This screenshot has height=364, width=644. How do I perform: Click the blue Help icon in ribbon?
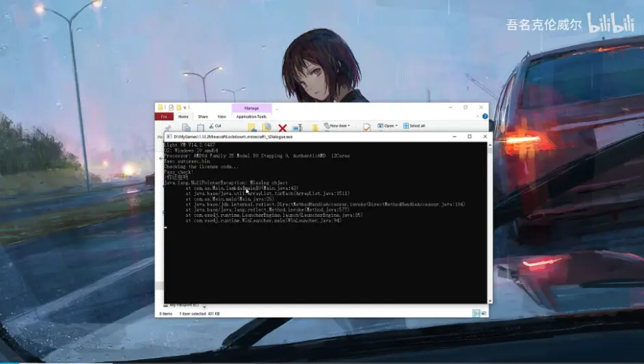pos(485,117)
